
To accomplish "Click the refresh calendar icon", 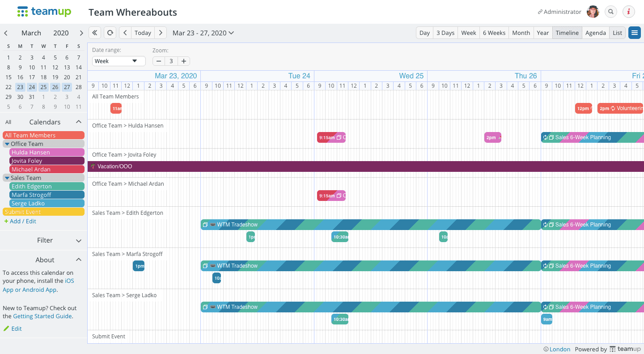I will click(110, 33).
